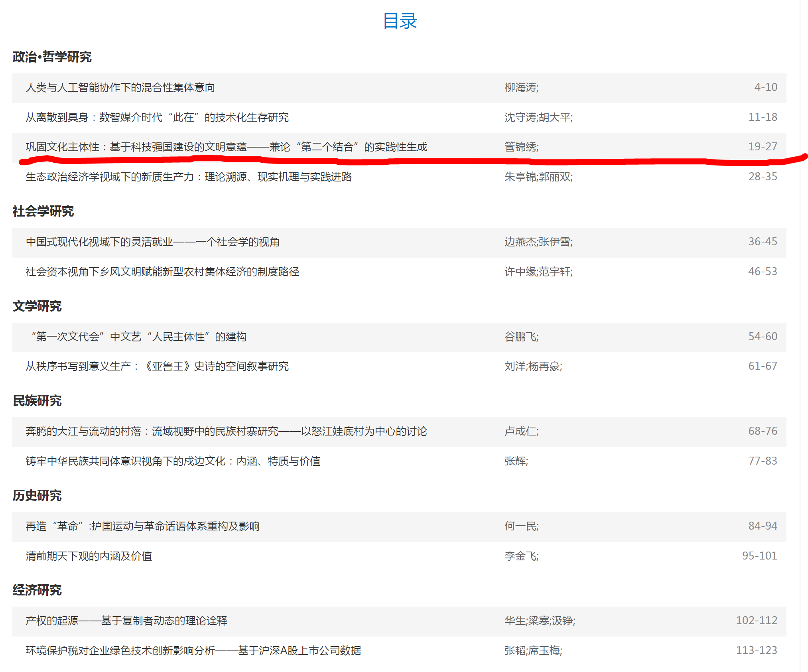The height and width of the screenshot is (672, 808).
Task: Open article 产权的起源——基于复制者动态的理论诠释
Action: [126, 621]
